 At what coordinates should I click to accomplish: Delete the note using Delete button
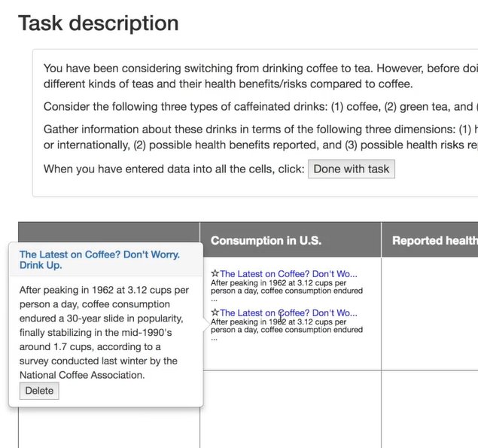[39, 391]
